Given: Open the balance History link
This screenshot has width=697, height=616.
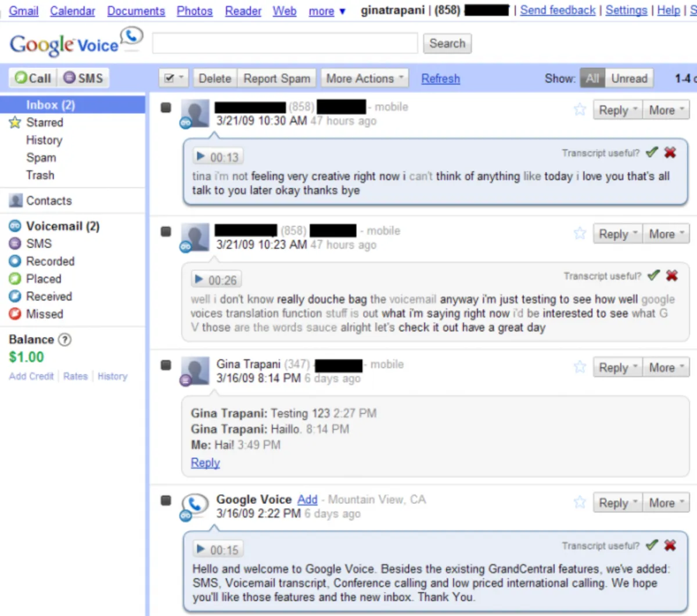Looking at the screenshot, I should pos(113,376).
